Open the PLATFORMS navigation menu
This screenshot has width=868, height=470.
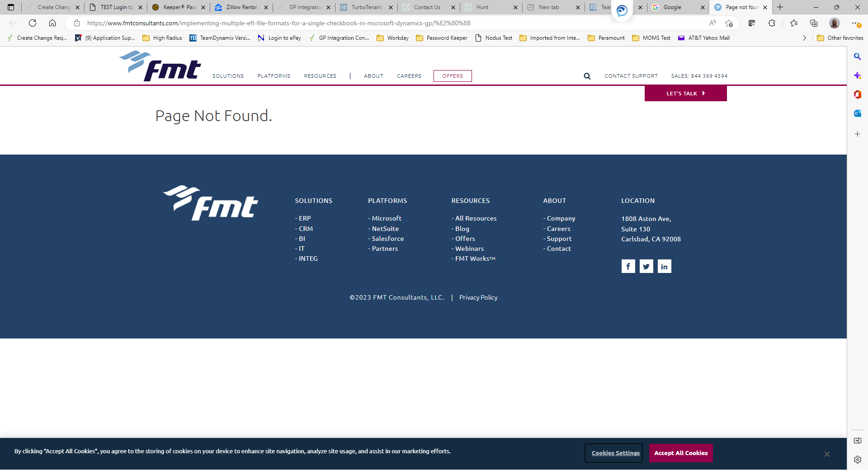(x=274, y=76)
